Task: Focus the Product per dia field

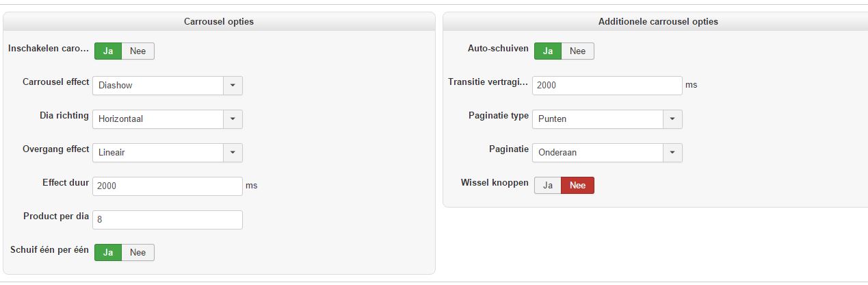Action: tap(167, 219)
